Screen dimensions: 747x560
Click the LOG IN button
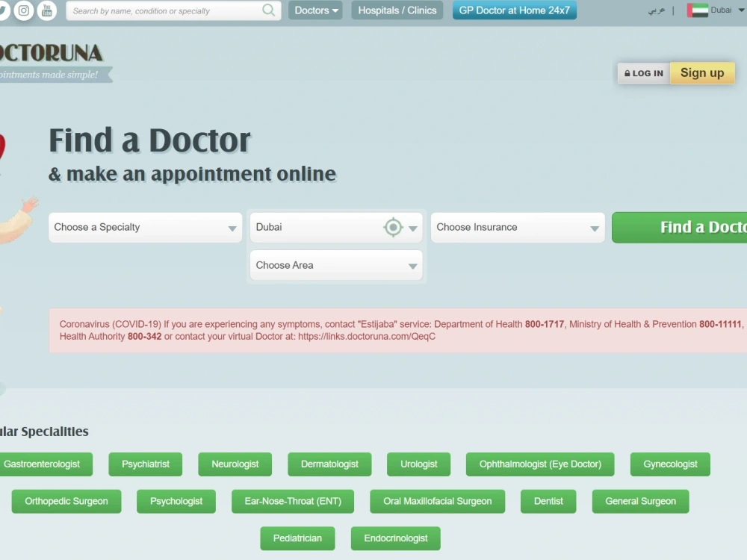point(644,73)
